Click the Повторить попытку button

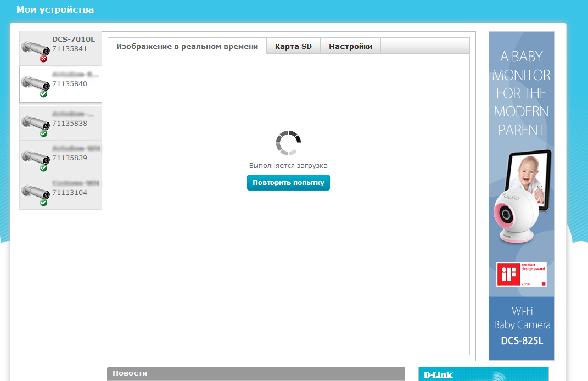coord(288,183)
